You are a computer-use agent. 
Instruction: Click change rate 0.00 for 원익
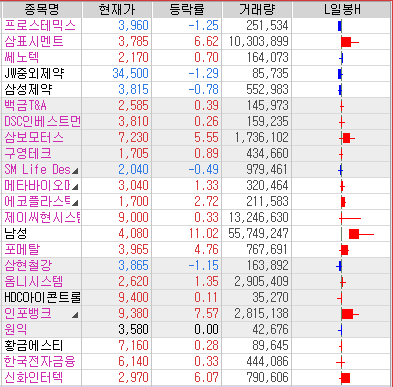pyautogui.click(x=207, y=330)
